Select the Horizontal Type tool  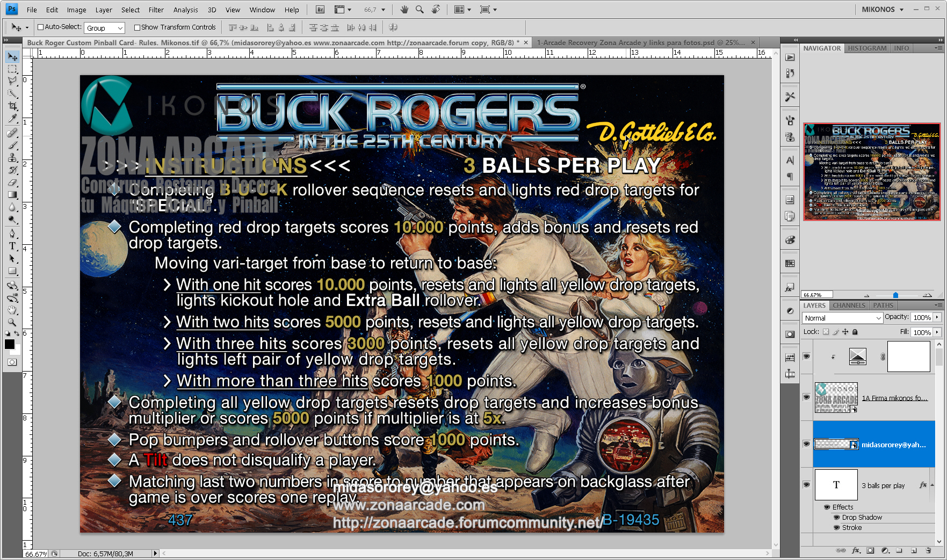click(x=12, y=246)
